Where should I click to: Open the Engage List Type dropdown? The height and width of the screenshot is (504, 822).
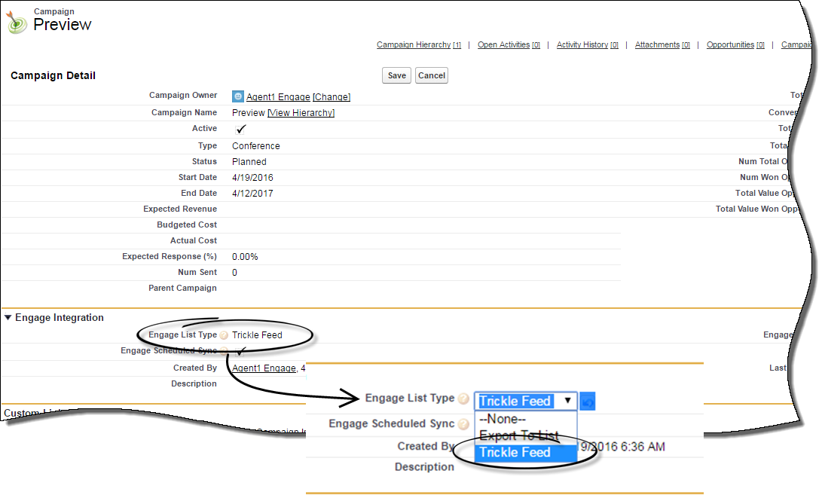[x=526, y=401]
